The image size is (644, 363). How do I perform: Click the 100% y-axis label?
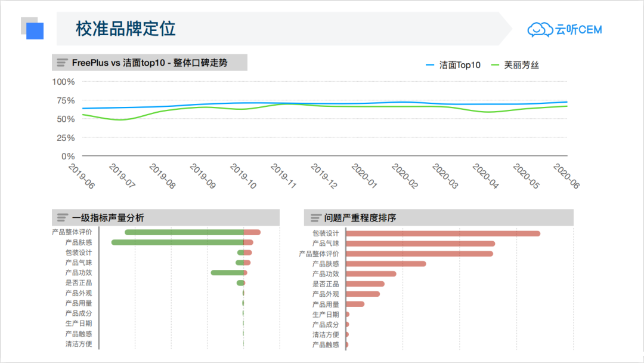[x=63, y=82]
